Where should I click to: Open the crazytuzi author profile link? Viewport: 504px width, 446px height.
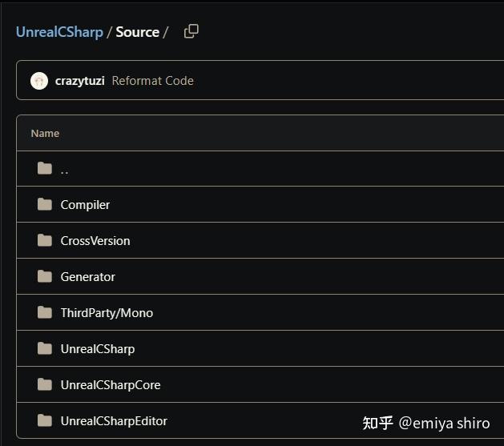tap(79, 81)
